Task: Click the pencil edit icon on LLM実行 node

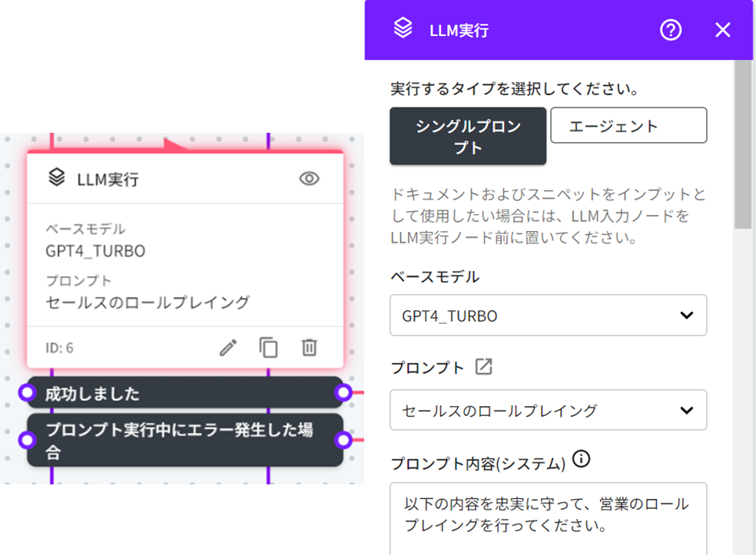Action: [228, 348]
